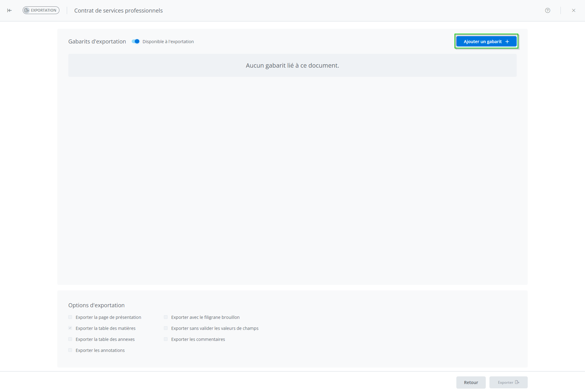
Task: Check Exporter sans valider les valeurs de champs
Action: tap(166, 328)
